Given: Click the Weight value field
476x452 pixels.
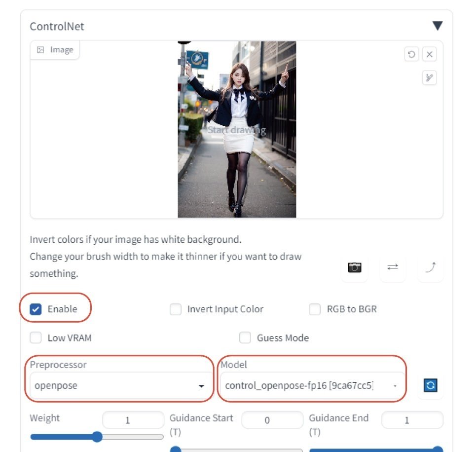Looking at the screenshot, I should pyautogui.click(x=133, y=420).
